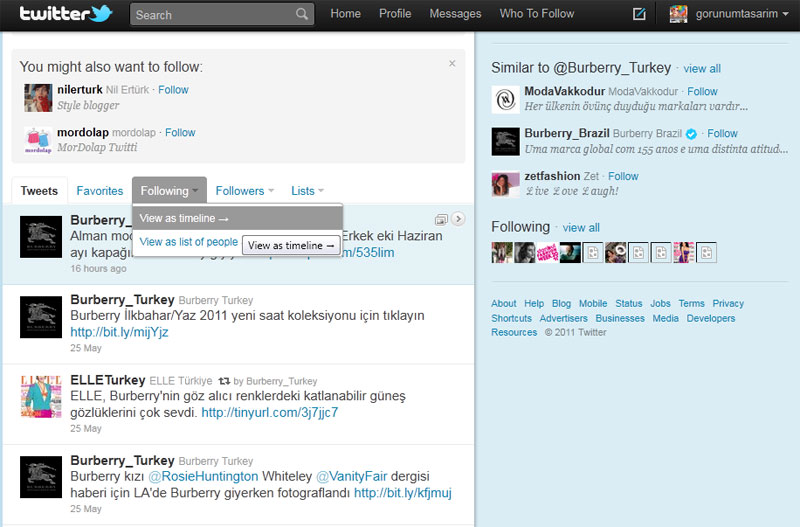Click the retweet icon on ELLETurkey tweet
This screenshot has height=527, width=800.
click(x=224, y=381)
